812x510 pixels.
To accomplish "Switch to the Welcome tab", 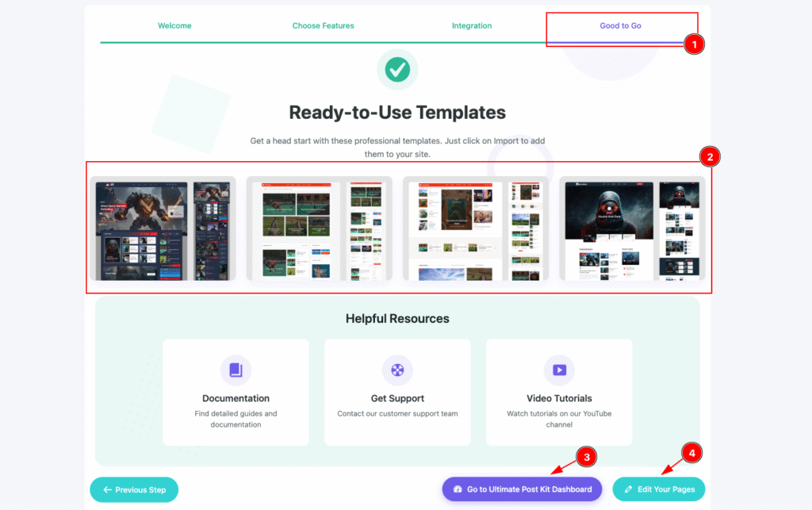I will 174,26.
